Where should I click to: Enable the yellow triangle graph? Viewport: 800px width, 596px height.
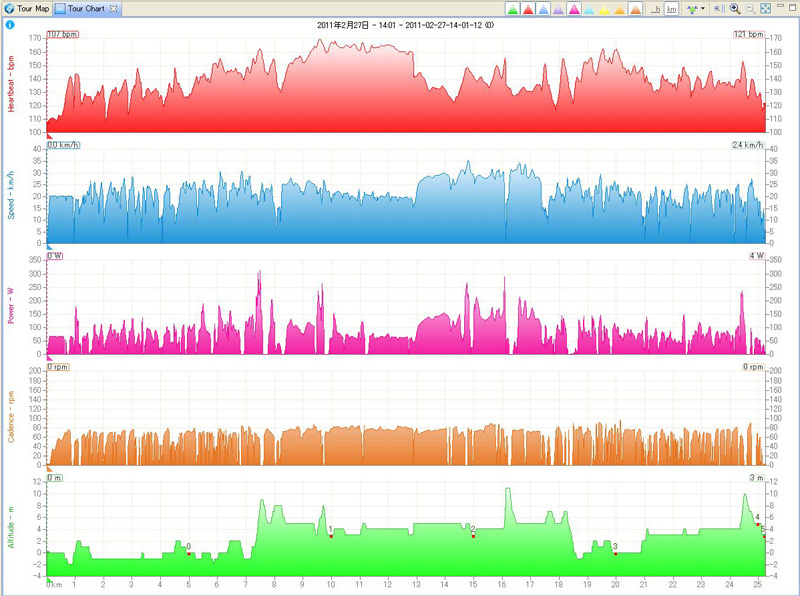[x=604, y=8]
